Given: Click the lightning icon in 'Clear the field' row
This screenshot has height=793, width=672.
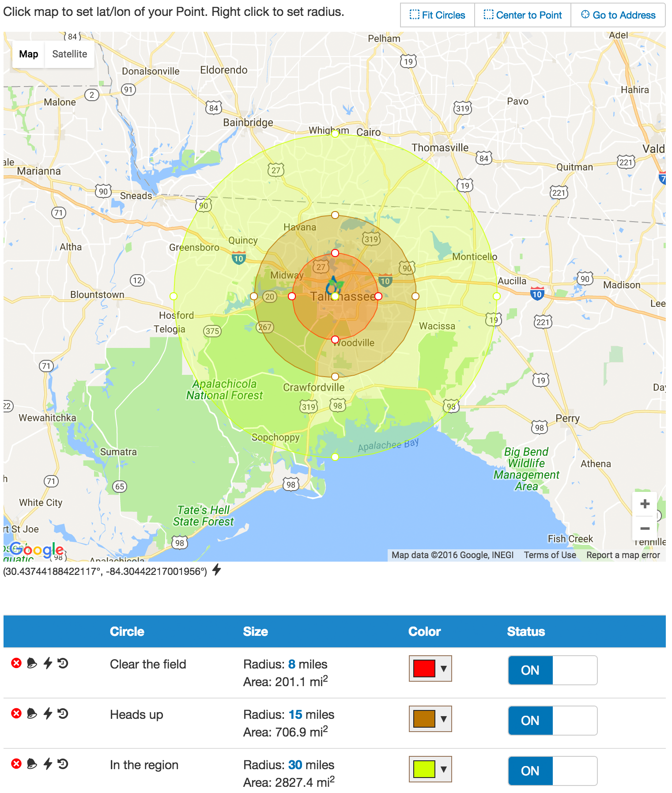Looking at the screenshot, I should click(x=48, y=663).
